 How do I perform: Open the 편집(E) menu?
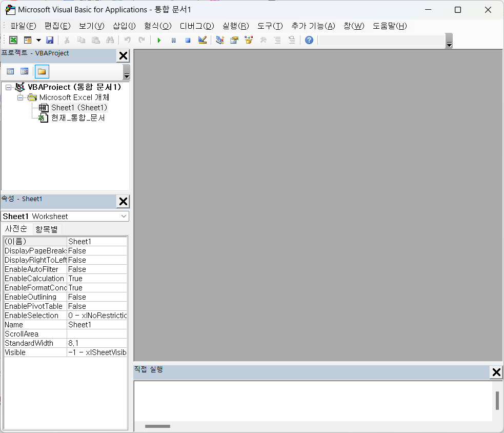[57, 26]
